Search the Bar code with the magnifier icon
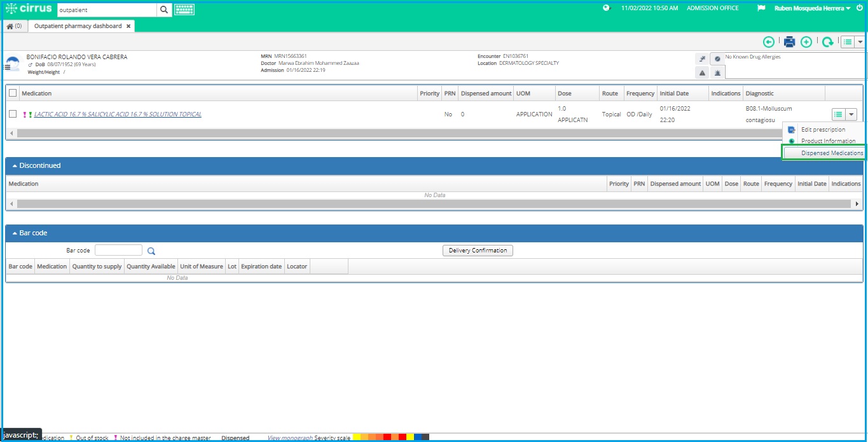868x442 pixels. point(151,250)
